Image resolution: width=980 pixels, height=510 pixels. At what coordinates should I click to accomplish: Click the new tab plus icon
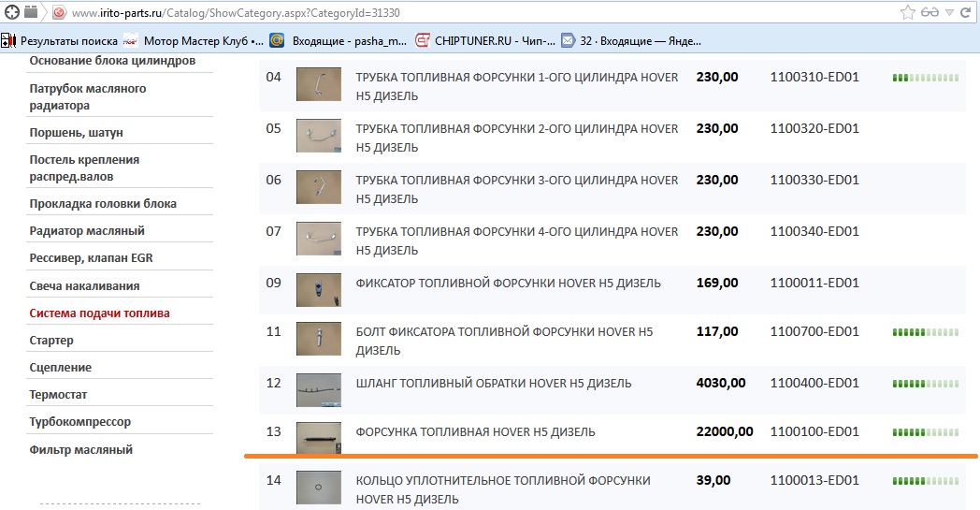coord(12,12)
